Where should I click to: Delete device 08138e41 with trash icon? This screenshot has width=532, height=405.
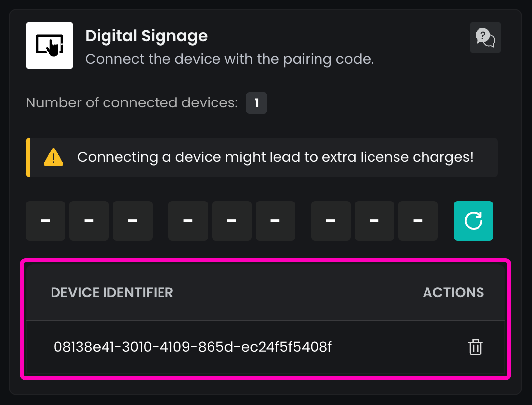476,347
